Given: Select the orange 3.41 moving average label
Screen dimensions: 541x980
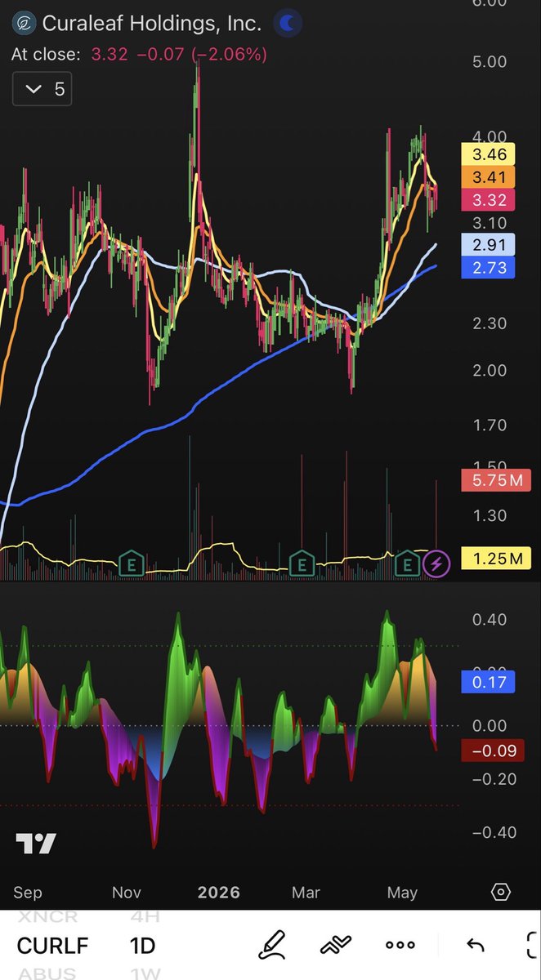Looking at the screenshot, I should 490,177.
